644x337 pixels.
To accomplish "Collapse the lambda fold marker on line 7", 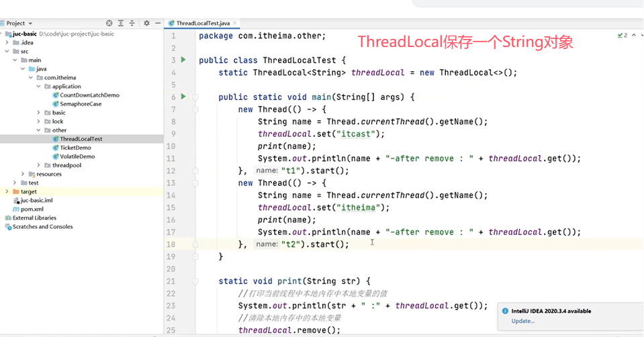I will [195, 109].
